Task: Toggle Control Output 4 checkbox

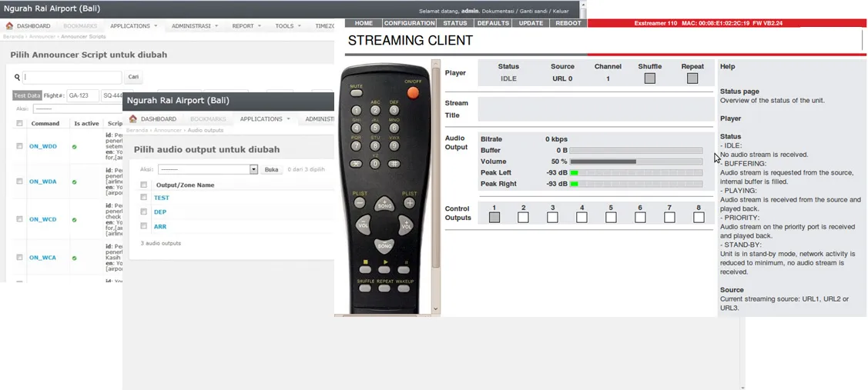Action: tap(581, 218)
